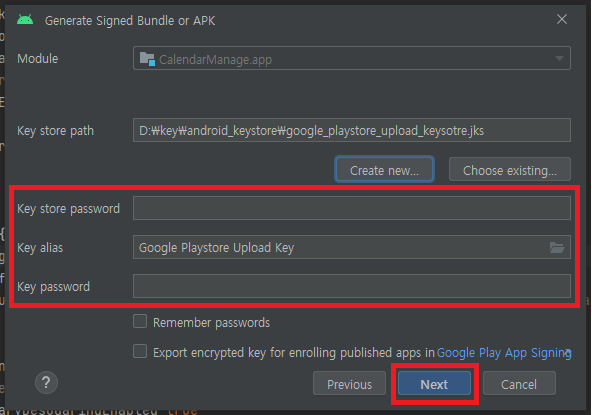Dismiss dialog using Cancel button
Image resolution: width=592 pixels, height=415 pixels.
click(x=519, y=384)
